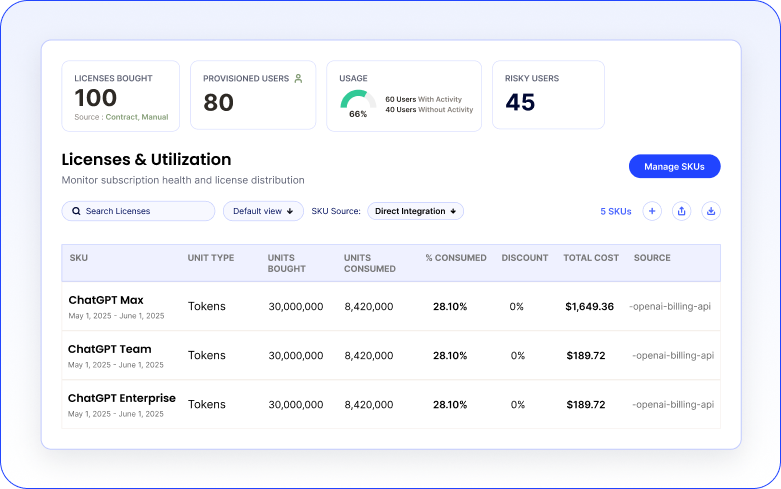This screenshot has height=489, width=781.
Task: Click the usage 66% gauge
Action: click(358, 103)
